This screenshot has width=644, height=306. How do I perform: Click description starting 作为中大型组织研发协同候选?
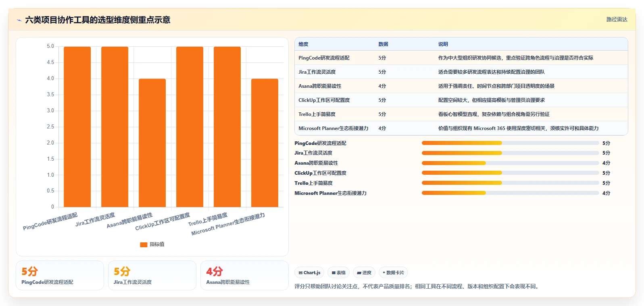point(516,58)
